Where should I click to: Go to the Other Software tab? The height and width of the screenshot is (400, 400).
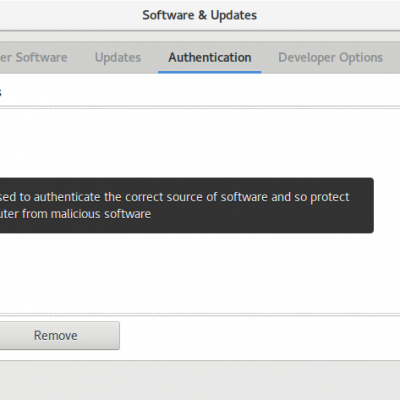34,57
